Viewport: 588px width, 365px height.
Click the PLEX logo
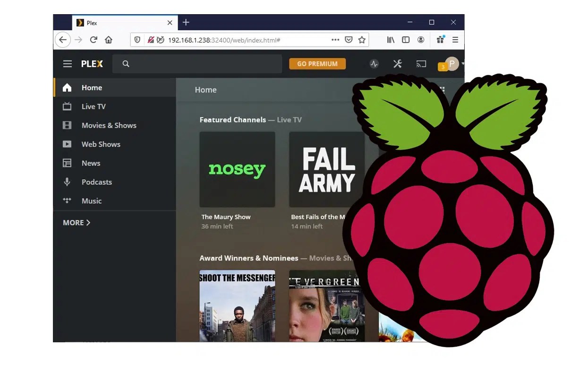point(92,64)
